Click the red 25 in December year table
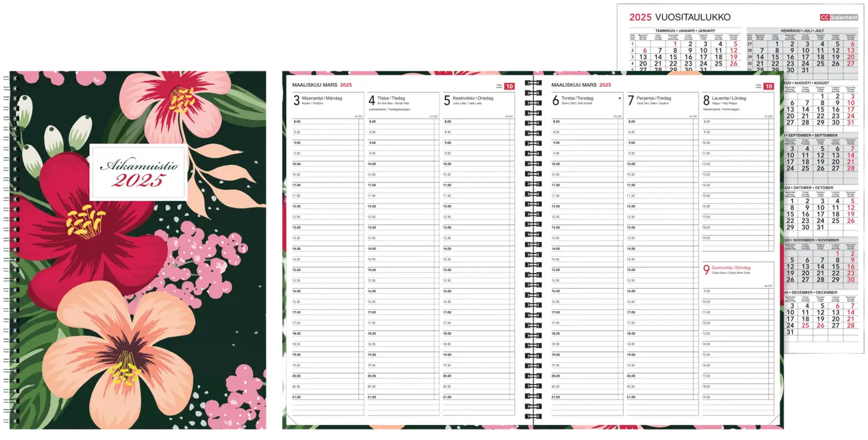This screenshot has width=868, height=440. point(805,325)
